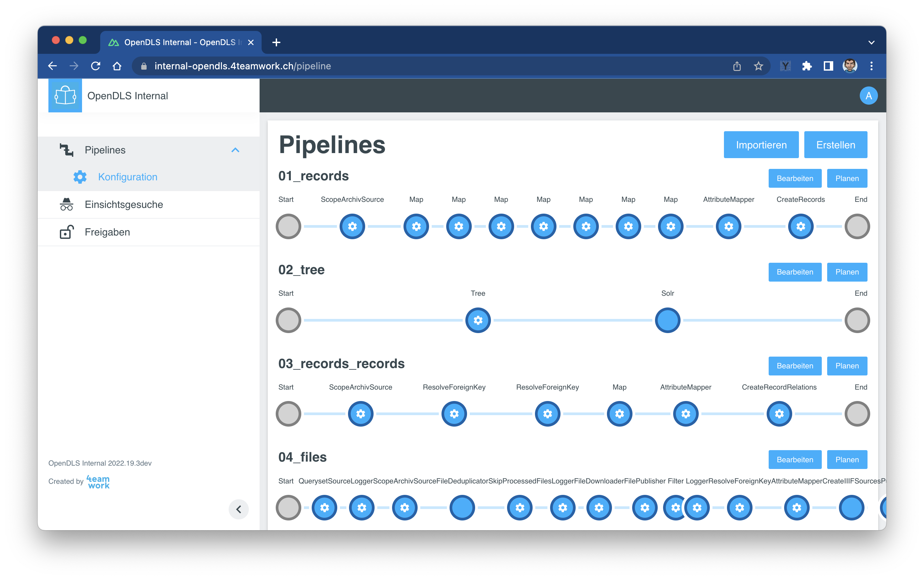Collapse the sidebar with the left arrow
The height and width of the screenshot is (580, 924).
(238, 509)
